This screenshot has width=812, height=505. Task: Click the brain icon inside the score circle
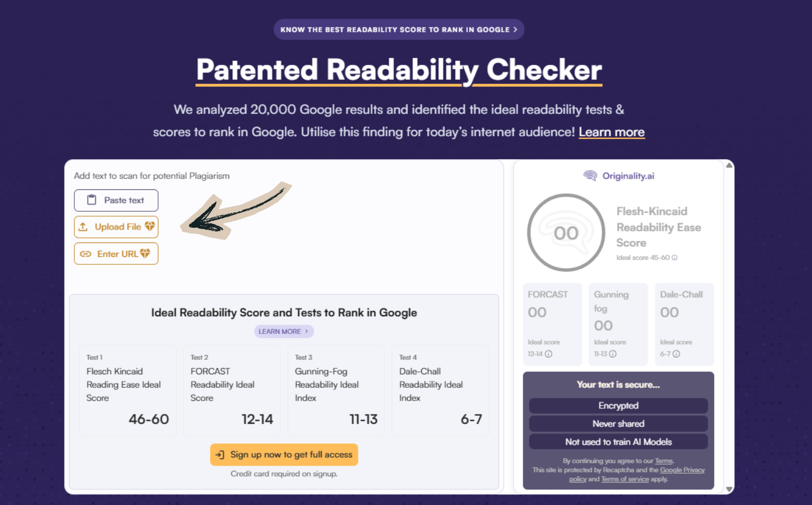point(566,232)
